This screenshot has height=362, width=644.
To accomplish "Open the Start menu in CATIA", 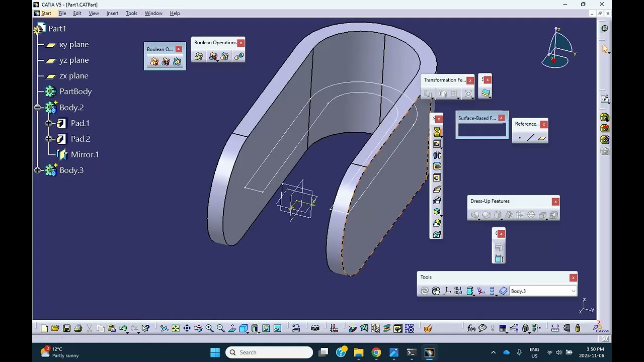I will [x=46, y=13].
